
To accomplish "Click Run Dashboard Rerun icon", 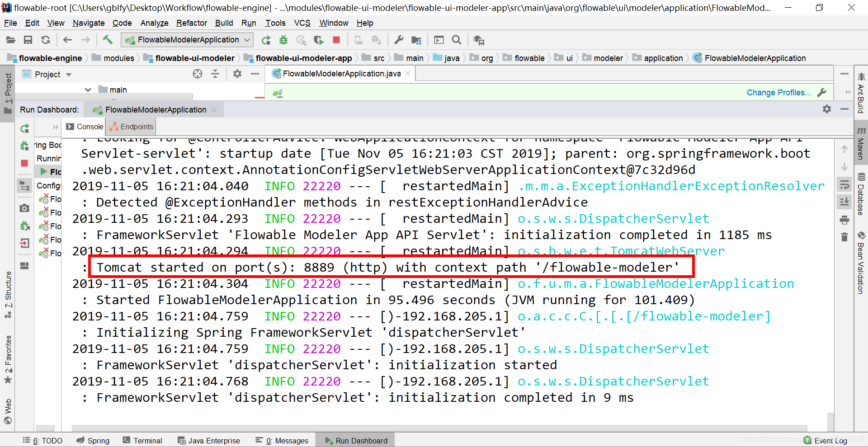I will 25,129.
